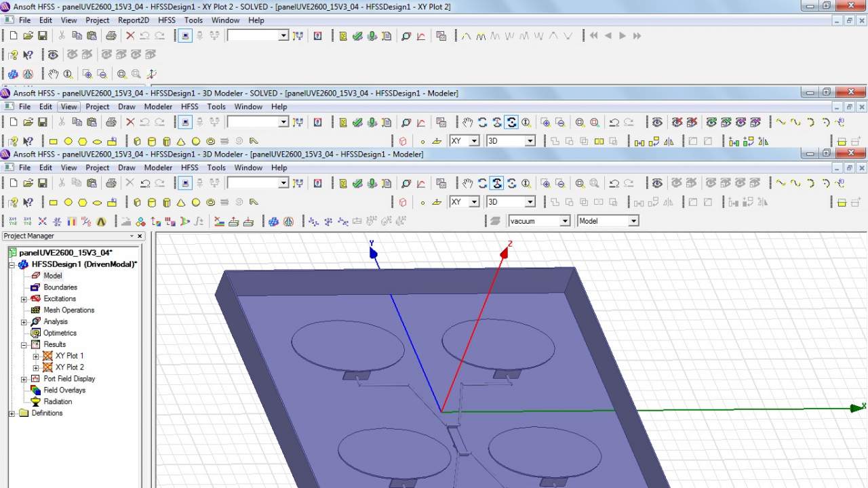Expand the Definitions folder node
This screenshot has width=868, height=488.
pyautogui.click(x=12, y=413)
